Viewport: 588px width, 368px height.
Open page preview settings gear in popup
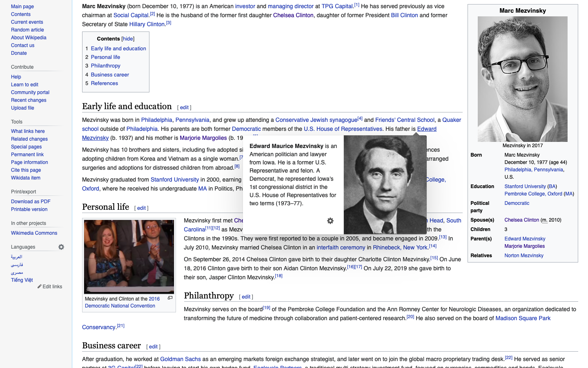pos(330,221)
